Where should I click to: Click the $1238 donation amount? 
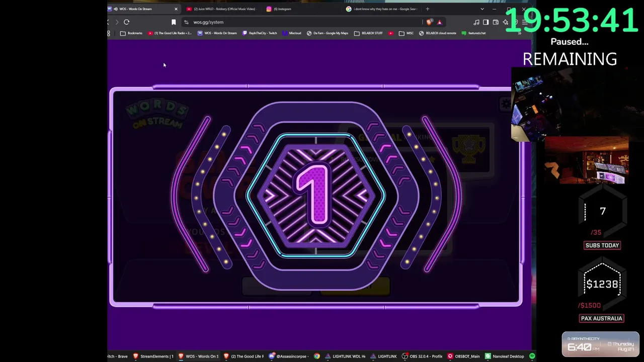pos(602,285)
